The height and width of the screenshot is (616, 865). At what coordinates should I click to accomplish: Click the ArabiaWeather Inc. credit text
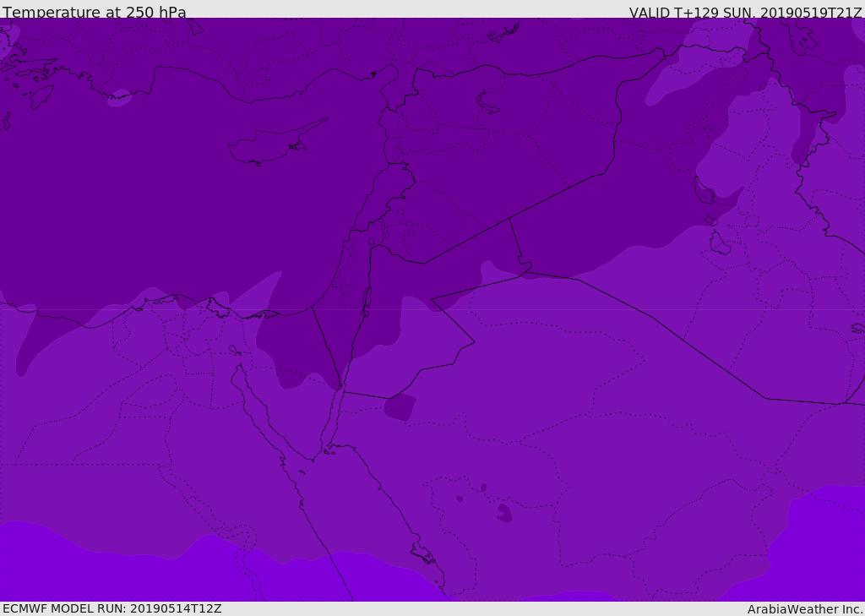click(804, 609)
